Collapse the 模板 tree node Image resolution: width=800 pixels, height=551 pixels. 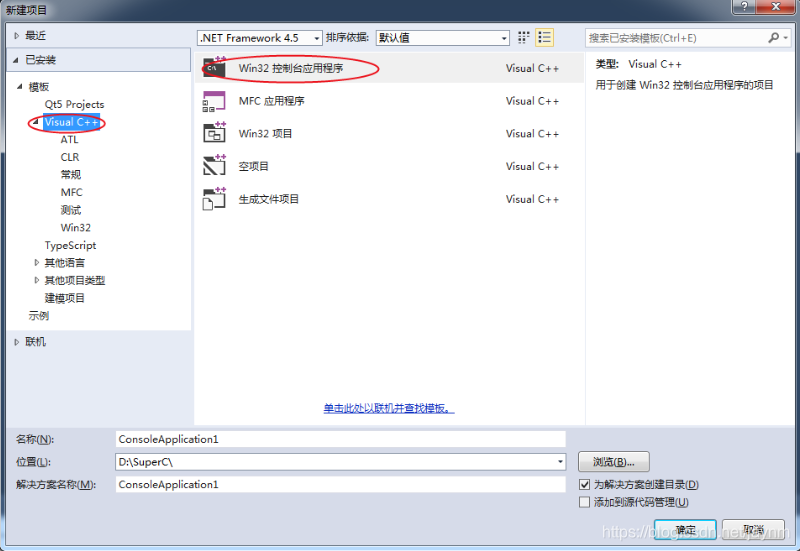[x=19, y=87]
